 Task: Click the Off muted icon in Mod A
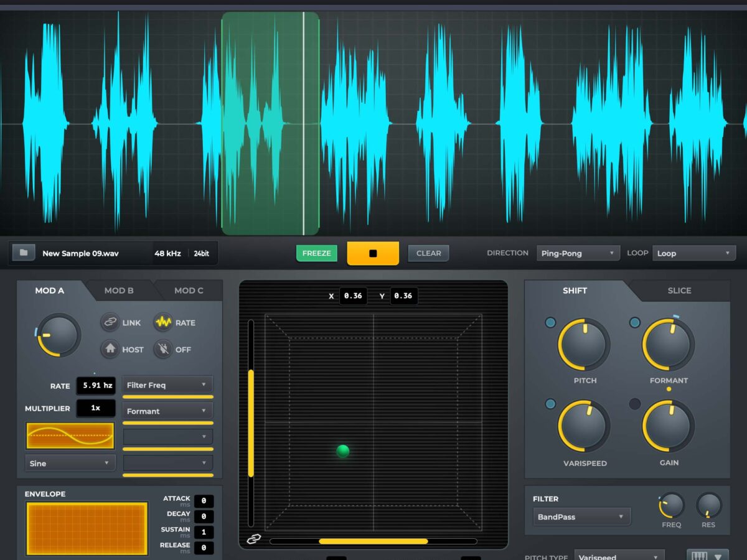(x=163, y=349)
